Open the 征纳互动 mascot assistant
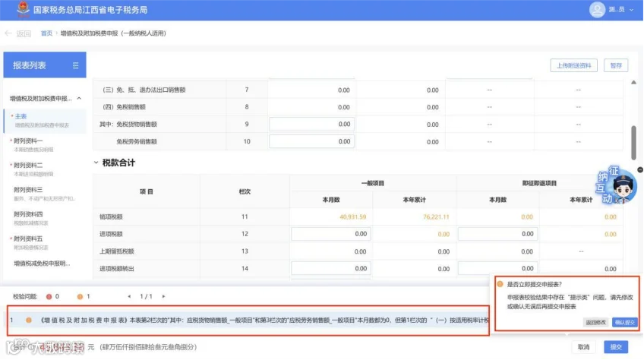This screenshot has width=644, height=360. 617,185
